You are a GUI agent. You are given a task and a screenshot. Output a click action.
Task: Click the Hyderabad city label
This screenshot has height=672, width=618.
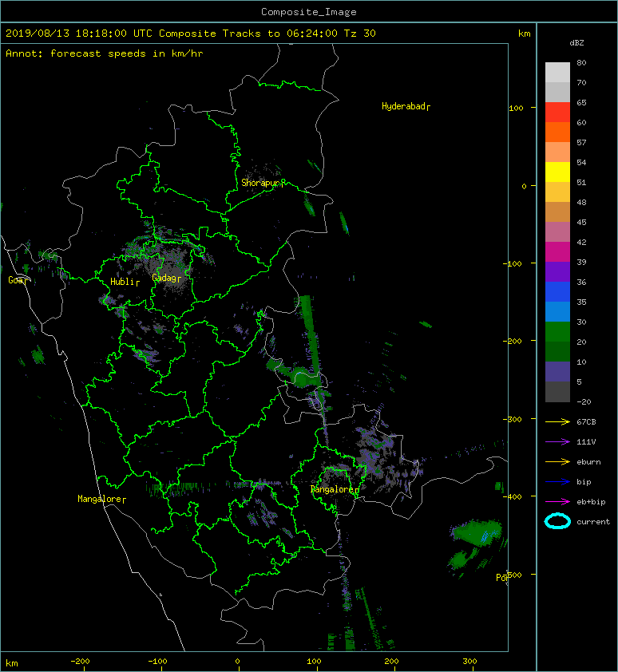403,106
